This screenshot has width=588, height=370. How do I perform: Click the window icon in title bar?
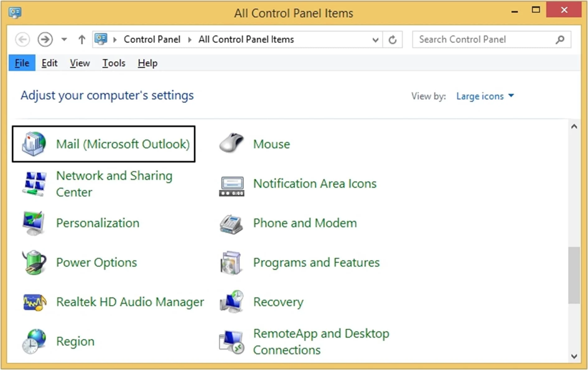pos(15,13)
